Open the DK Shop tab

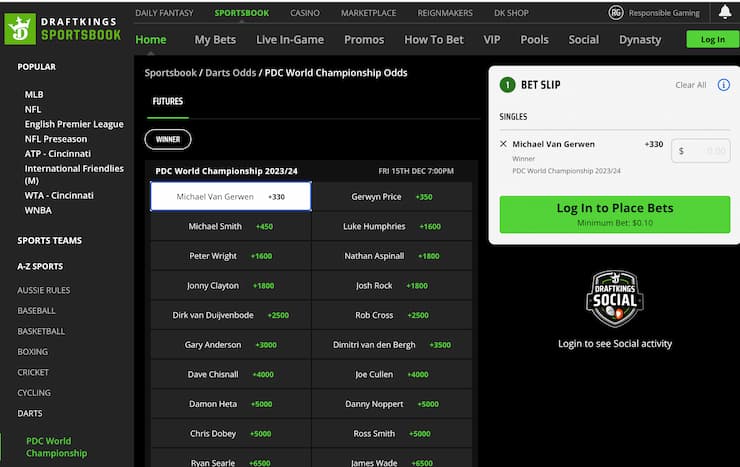(511, 13)
